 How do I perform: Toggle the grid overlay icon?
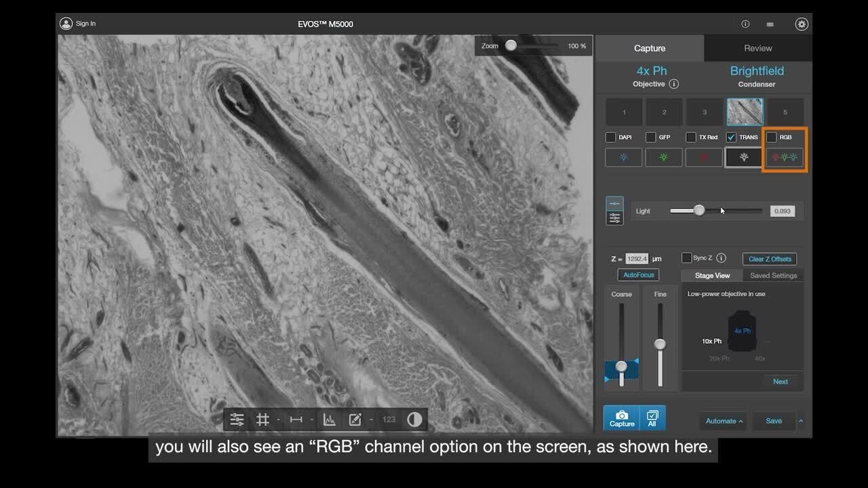263,420
